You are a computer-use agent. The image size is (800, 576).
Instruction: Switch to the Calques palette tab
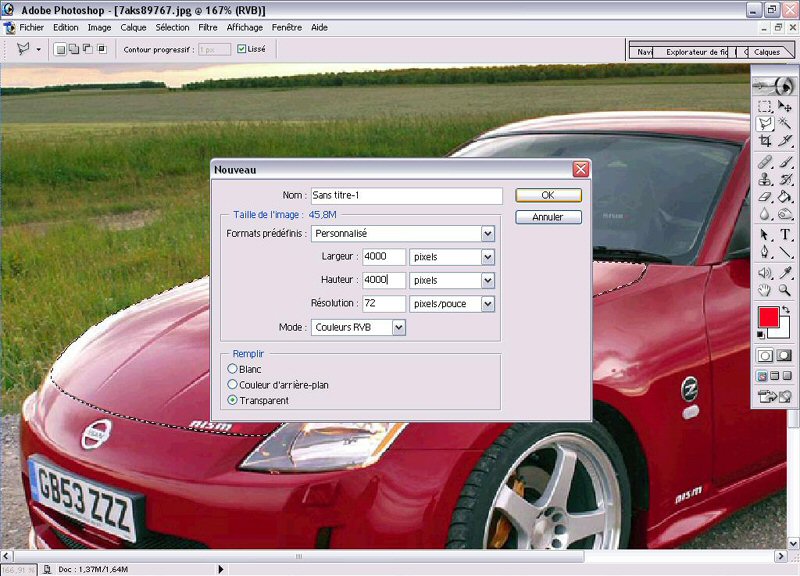(x=767, y=52)
